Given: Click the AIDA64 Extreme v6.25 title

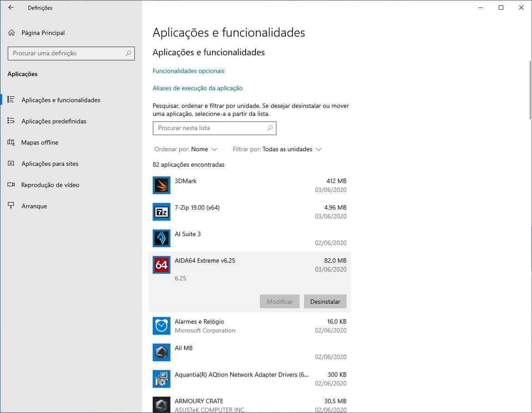Looking at the screenshot, I should pos(205,260).
